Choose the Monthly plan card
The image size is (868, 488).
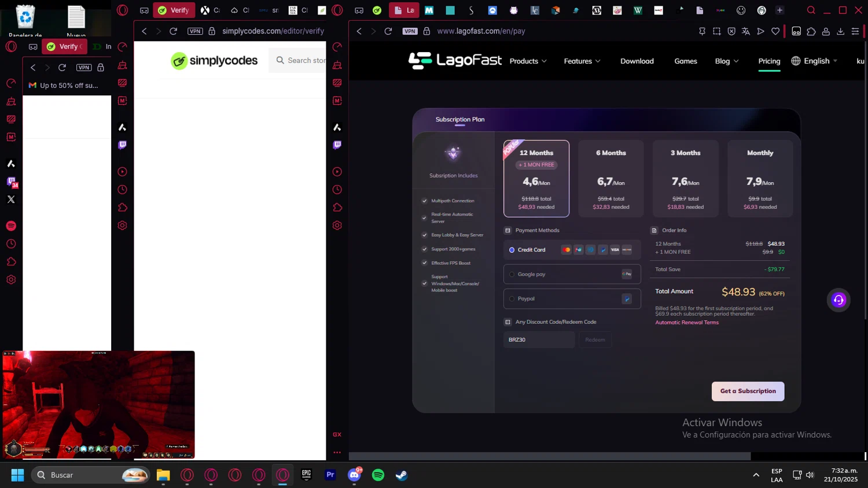[x=760, y=179]
